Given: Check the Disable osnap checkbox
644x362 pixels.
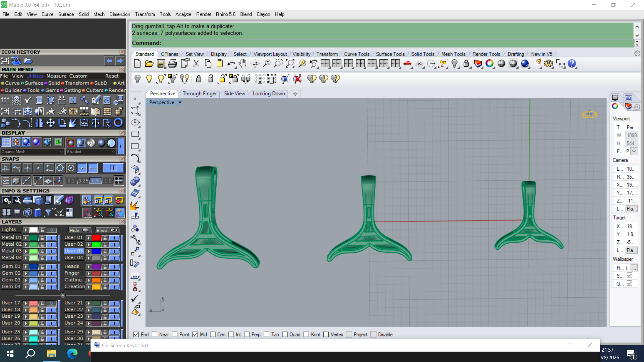Looking at the screenshot, I should (373, 335).
